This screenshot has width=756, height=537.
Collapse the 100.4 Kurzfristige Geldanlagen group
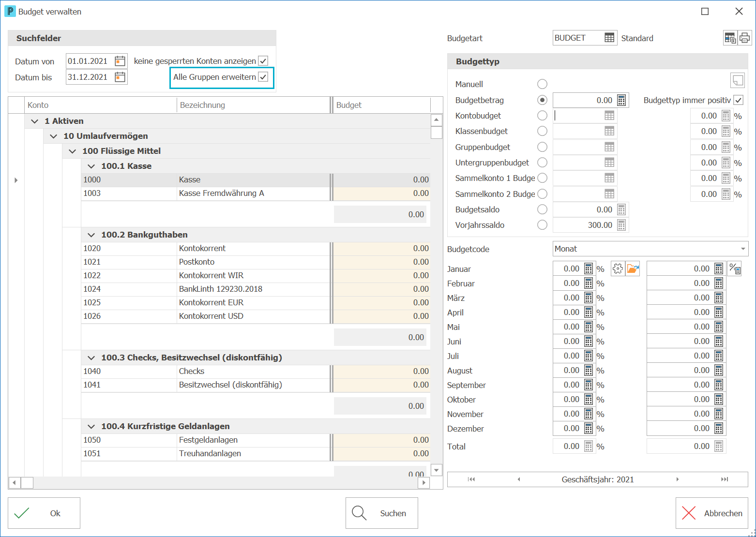pos(91,426)
